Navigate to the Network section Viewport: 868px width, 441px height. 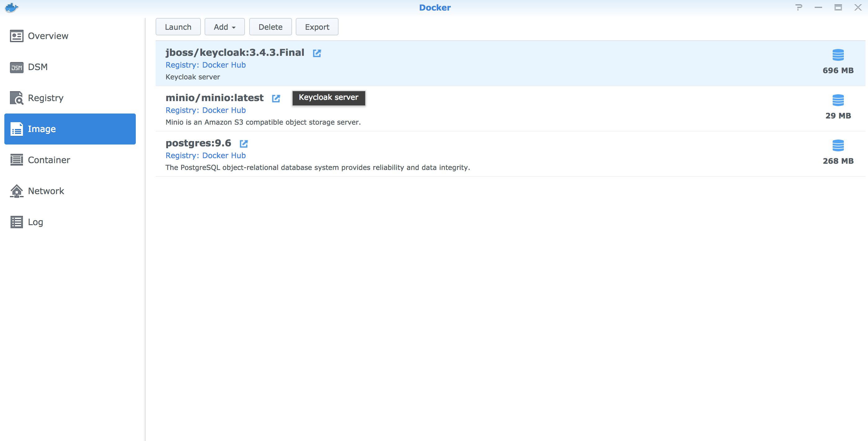click(46, 191)
